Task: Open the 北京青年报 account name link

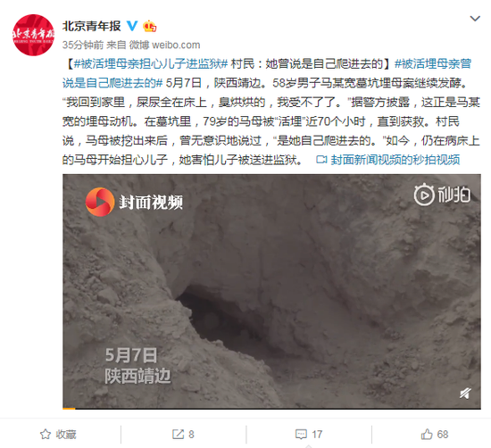Action: click(91, 26)
